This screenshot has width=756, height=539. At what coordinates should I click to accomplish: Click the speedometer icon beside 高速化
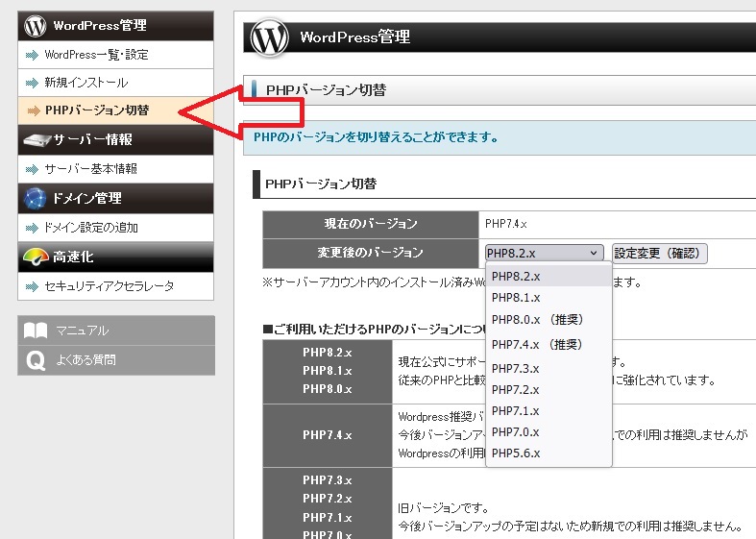[36, 257]
